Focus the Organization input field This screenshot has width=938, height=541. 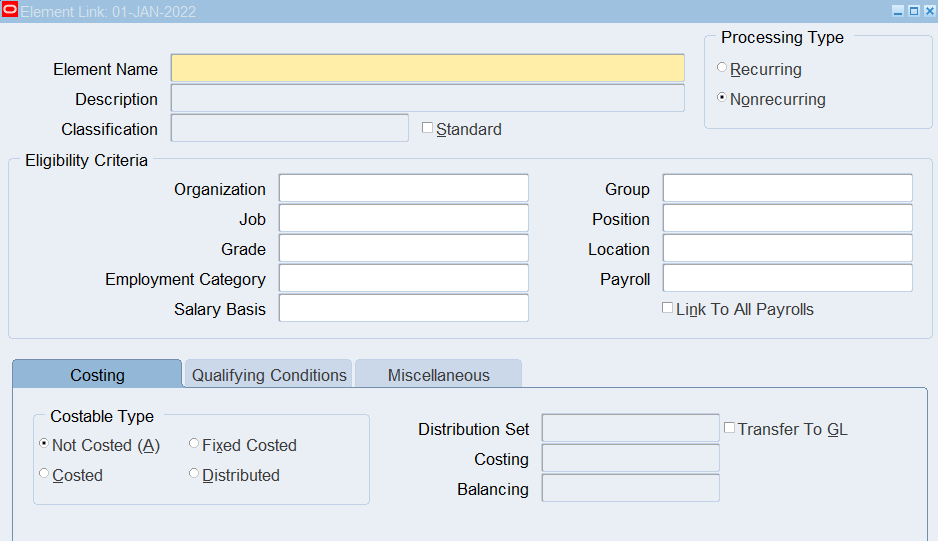[403, 188]
